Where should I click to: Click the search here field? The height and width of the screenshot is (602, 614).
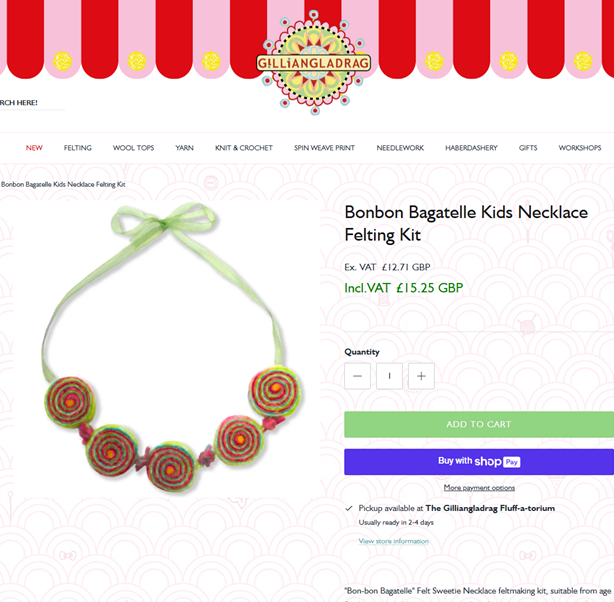pyautogui.click(x=31, y=103)
